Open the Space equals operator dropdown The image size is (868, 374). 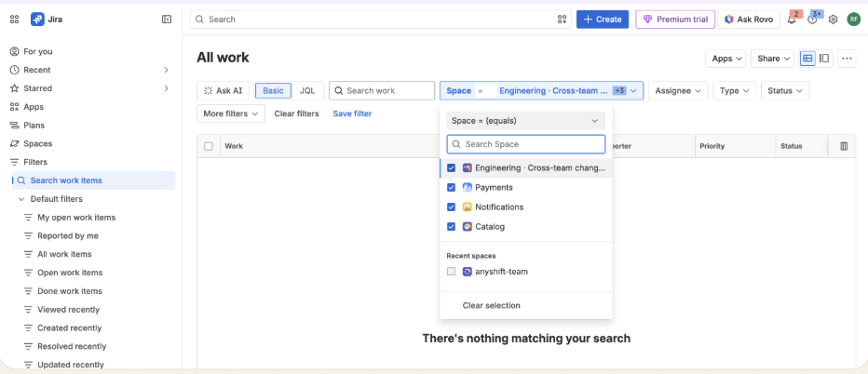pos(526,121)
